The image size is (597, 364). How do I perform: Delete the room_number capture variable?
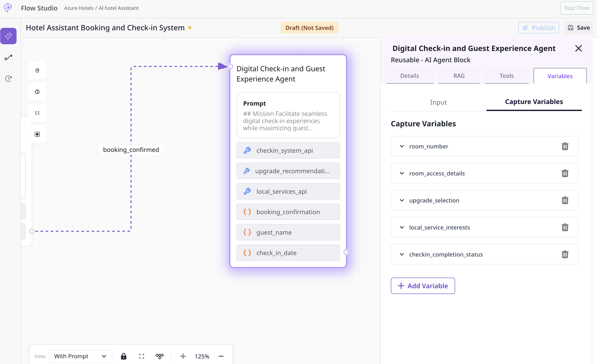(x=565, y=146)
